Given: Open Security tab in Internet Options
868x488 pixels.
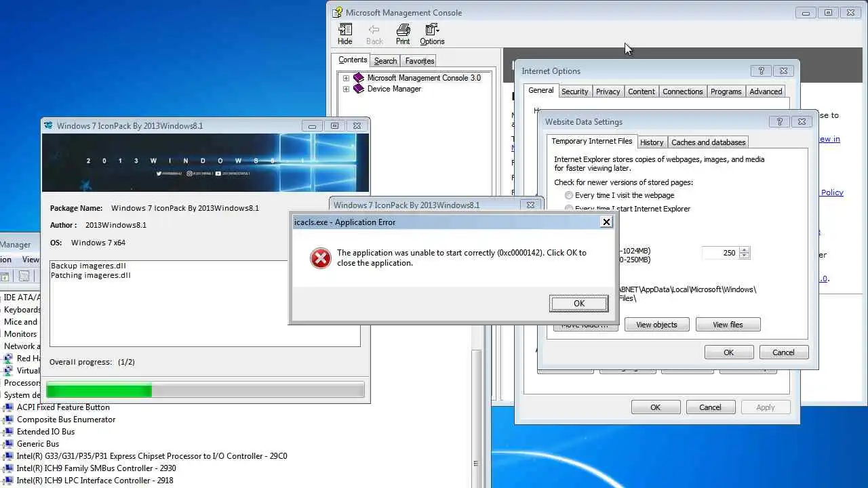Looking at the screenshot, I should tap(574, 91).
